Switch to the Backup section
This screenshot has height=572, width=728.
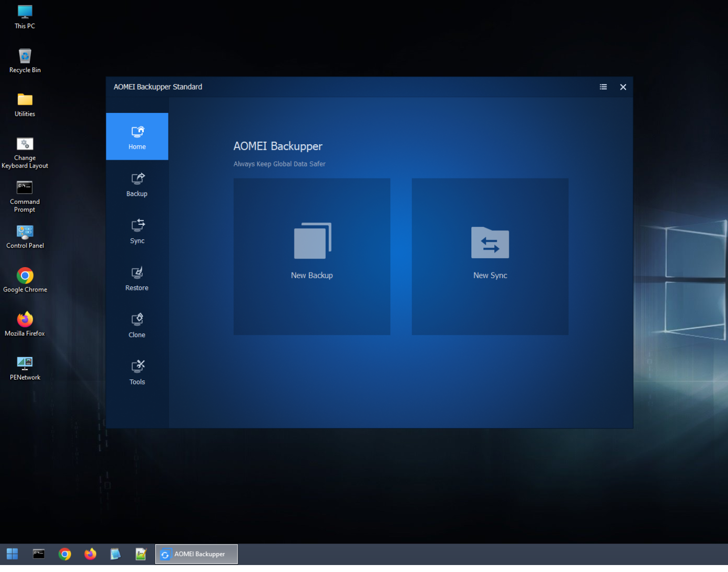(x=137, y=184)
